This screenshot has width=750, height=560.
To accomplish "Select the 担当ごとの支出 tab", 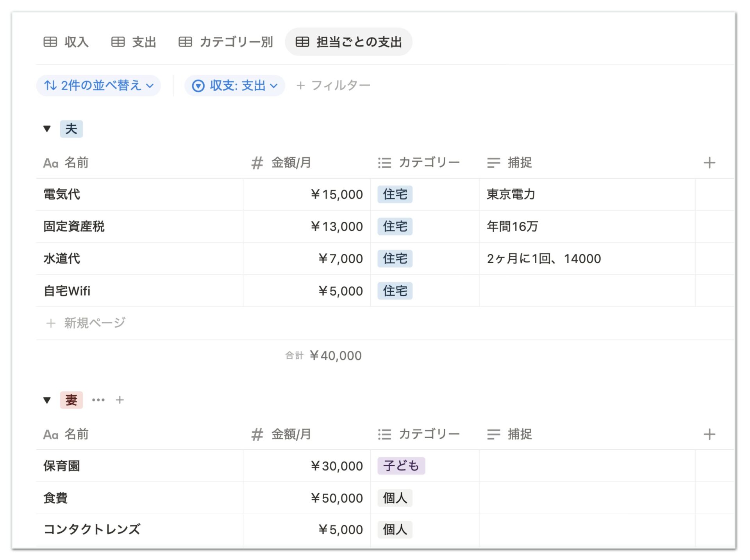I will point(348,42).
